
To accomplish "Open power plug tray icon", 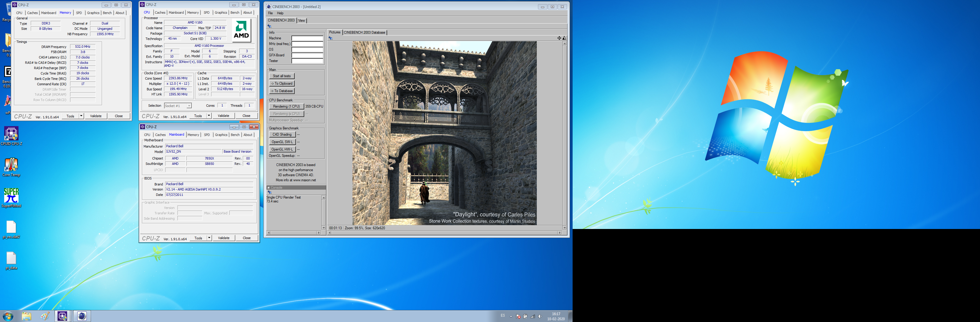I will (525, 316).
